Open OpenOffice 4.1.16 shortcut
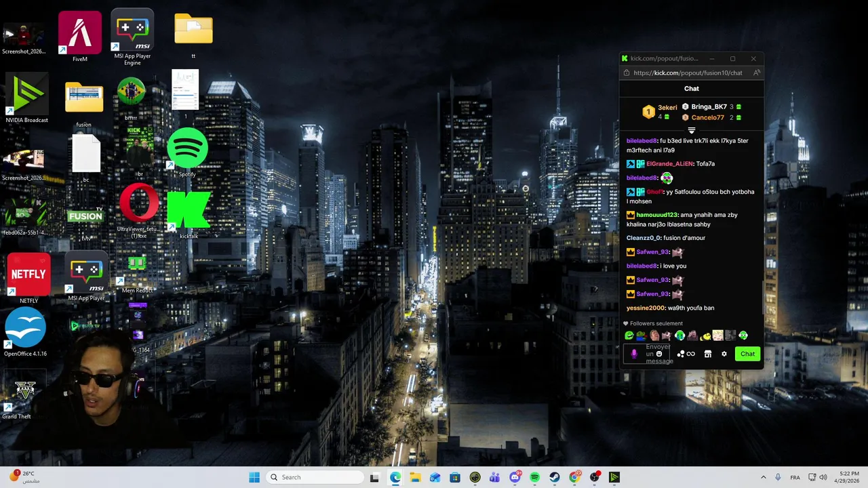The image size is (868, 488). pos(25,332)
